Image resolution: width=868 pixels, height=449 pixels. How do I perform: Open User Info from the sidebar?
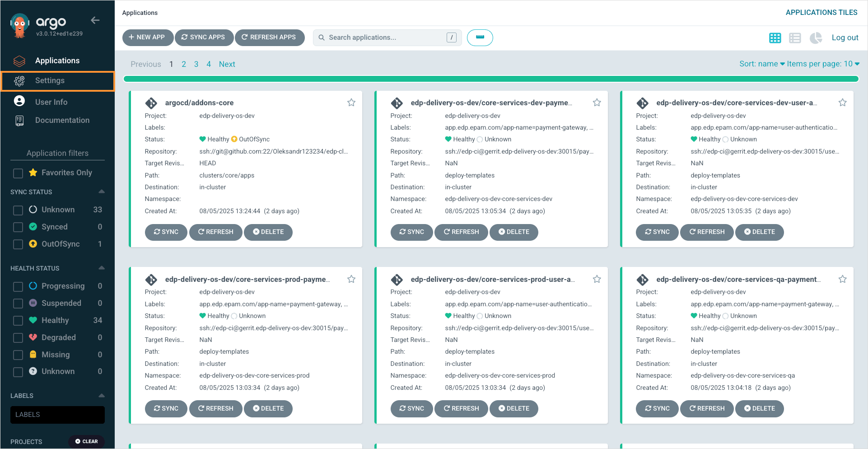(x=51, y=102)
